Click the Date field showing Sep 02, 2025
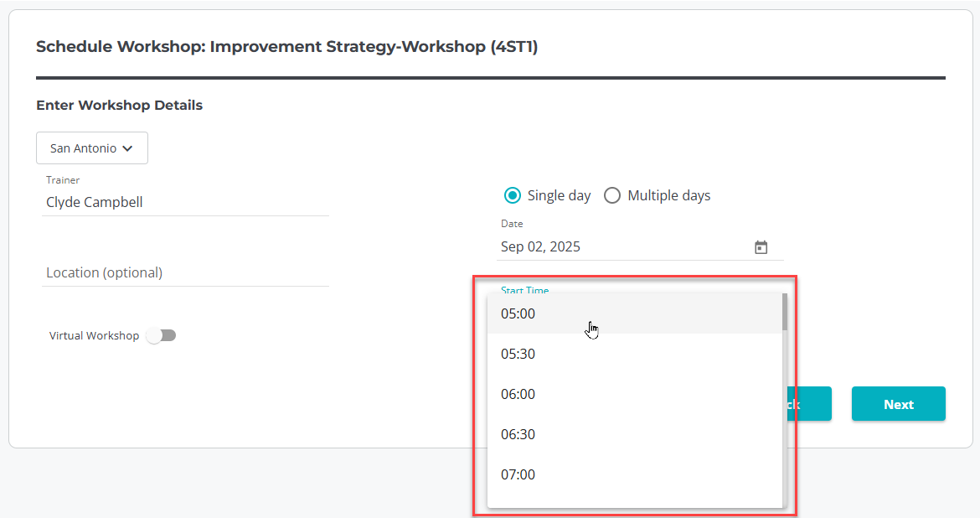The height and width of the screenshot is (518, 980). point(620,246)
